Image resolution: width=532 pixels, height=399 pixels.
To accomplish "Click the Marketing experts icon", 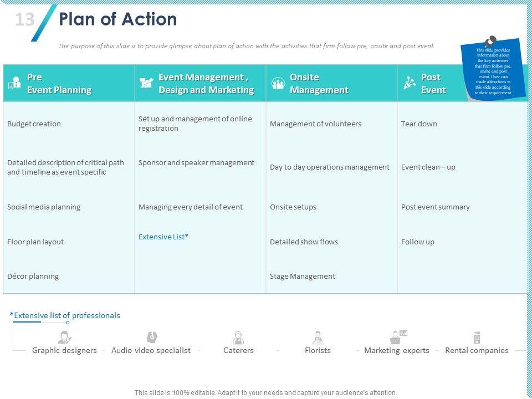I will [398, 337].
